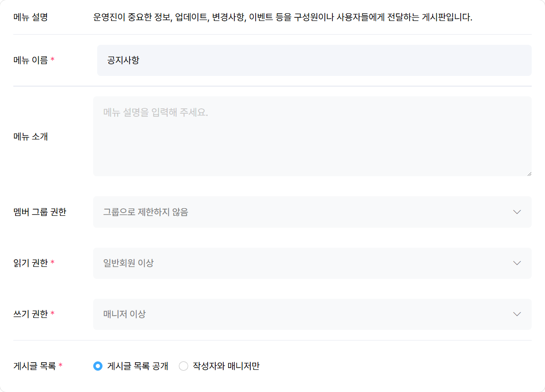The image size is (545, 392).
Task: Click the 읽기 권한 label
Action: (x=31, y=263)
